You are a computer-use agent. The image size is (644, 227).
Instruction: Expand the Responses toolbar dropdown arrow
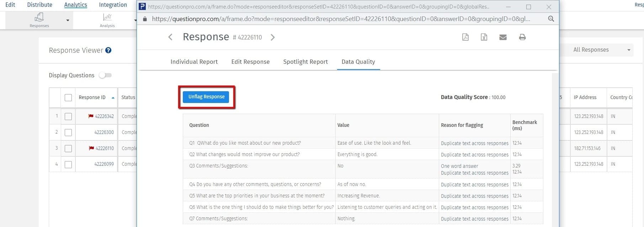[68, 20]
